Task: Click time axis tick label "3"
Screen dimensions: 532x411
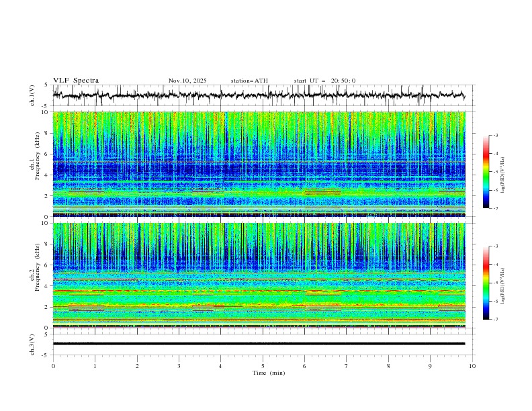Action: tap(179, 366)
